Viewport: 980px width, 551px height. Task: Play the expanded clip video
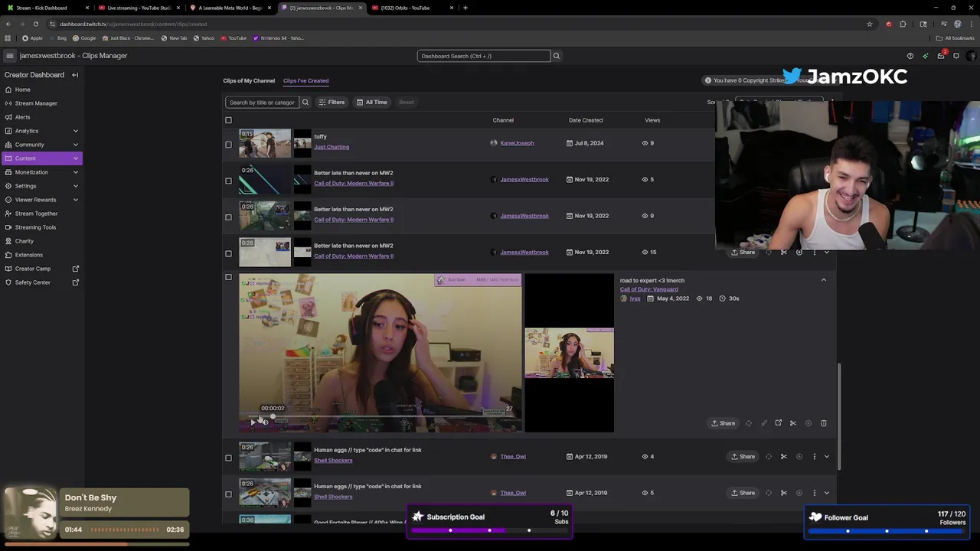click(253, 422)
